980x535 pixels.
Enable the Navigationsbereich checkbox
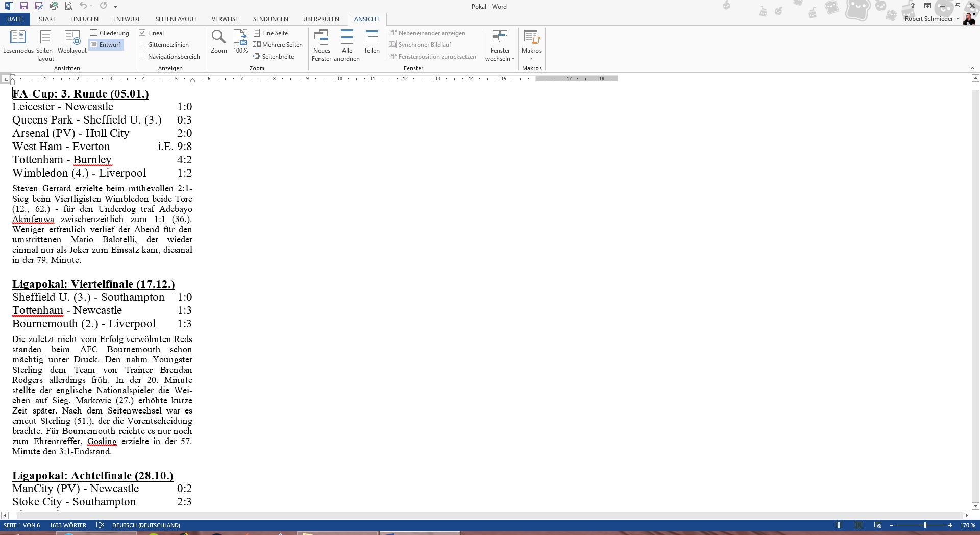[142, 56]
